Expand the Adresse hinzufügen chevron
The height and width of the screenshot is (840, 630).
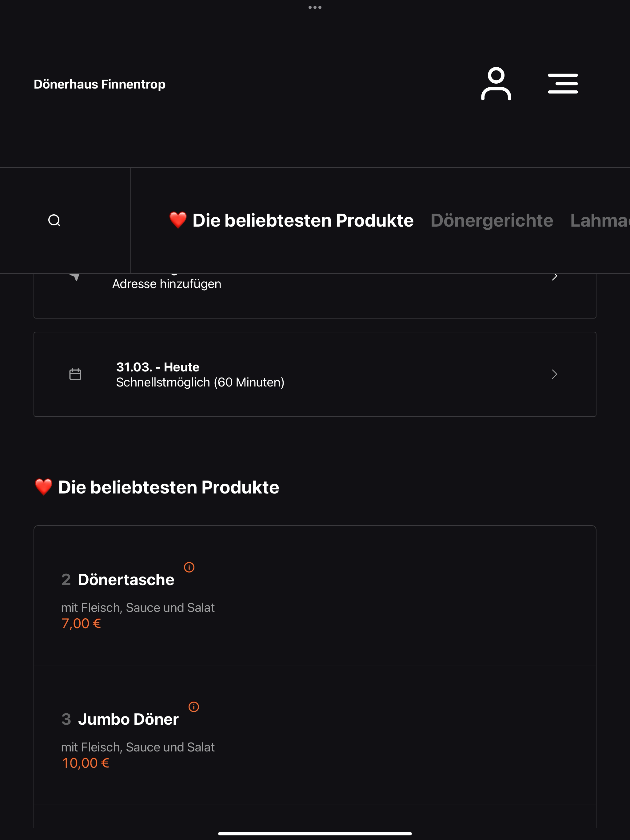pos(554,276)
